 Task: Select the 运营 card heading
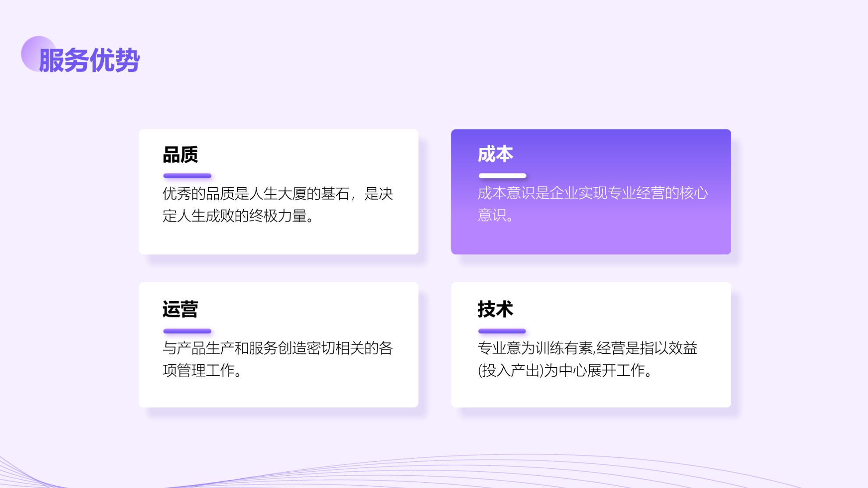tap(180, 309)
